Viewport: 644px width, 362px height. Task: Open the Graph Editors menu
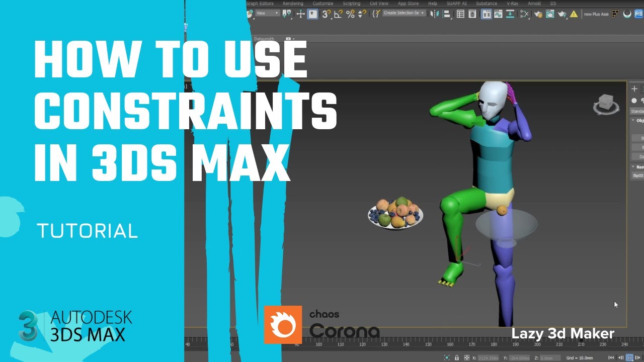pos(260,4)
